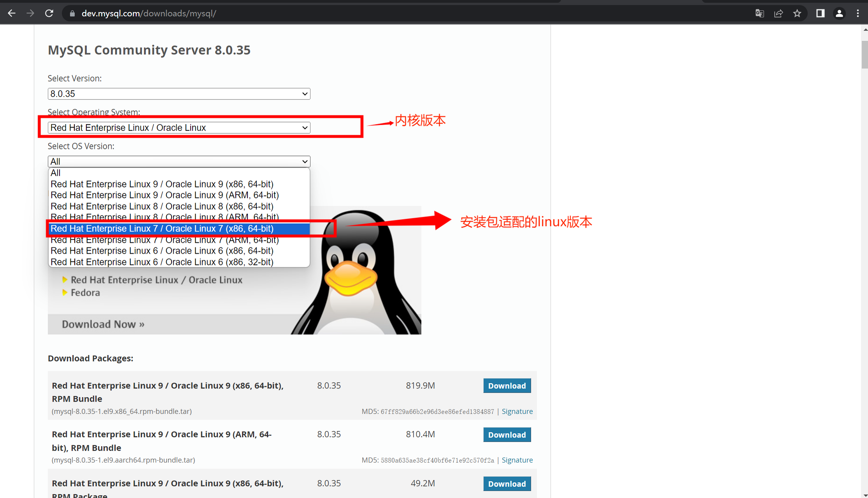
Task: Open the Select Operating System dropdown
Action: [179, 127]
